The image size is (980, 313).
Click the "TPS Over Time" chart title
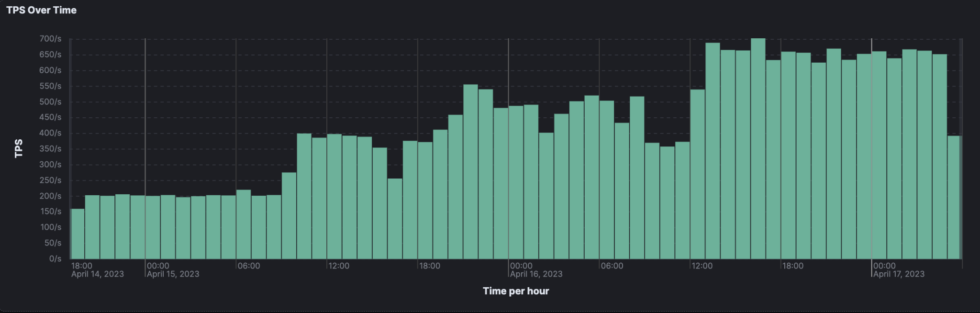[x=41, y=10]
